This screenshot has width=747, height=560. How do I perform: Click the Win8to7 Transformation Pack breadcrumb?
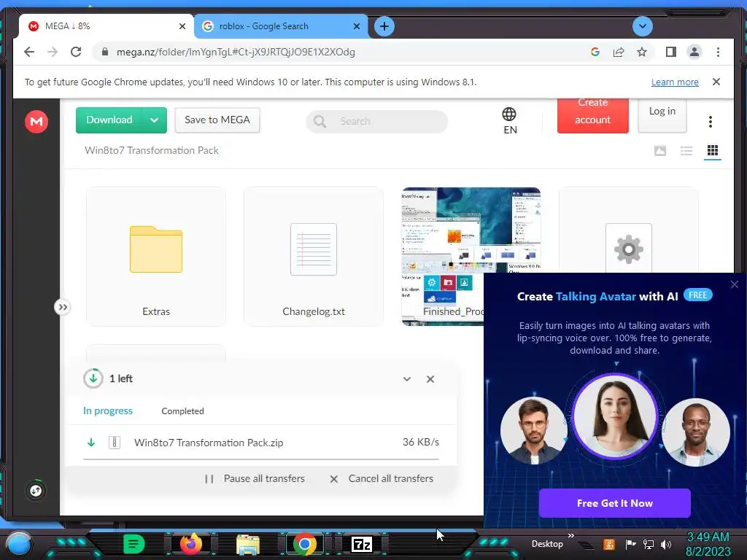tap(152, 150)
